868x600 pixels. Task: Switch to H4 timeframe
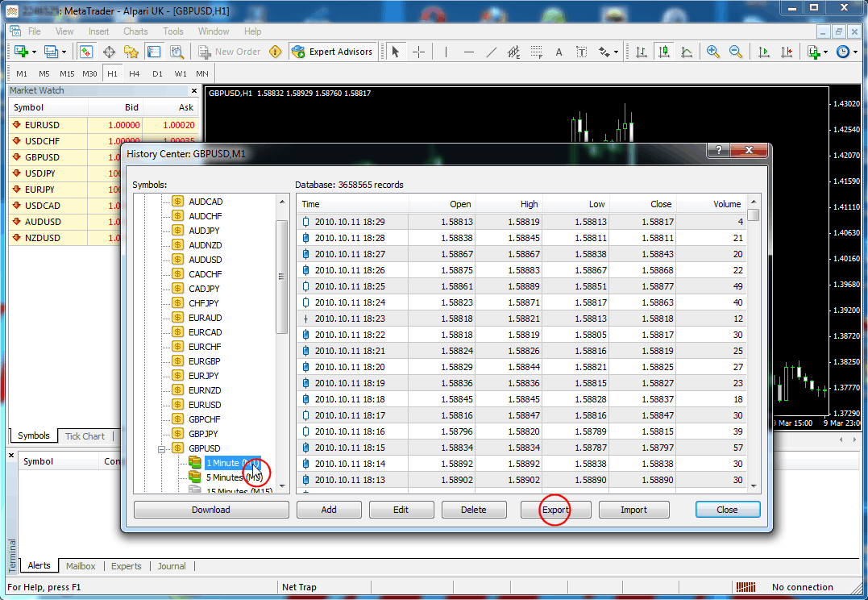click(x=135, y=73)
